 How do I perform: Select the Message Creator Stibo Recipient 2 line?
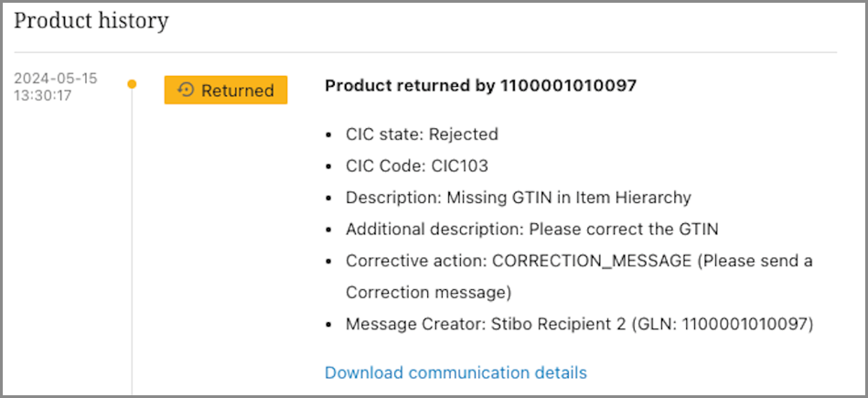pyautogui.click(x=577, y=324)
